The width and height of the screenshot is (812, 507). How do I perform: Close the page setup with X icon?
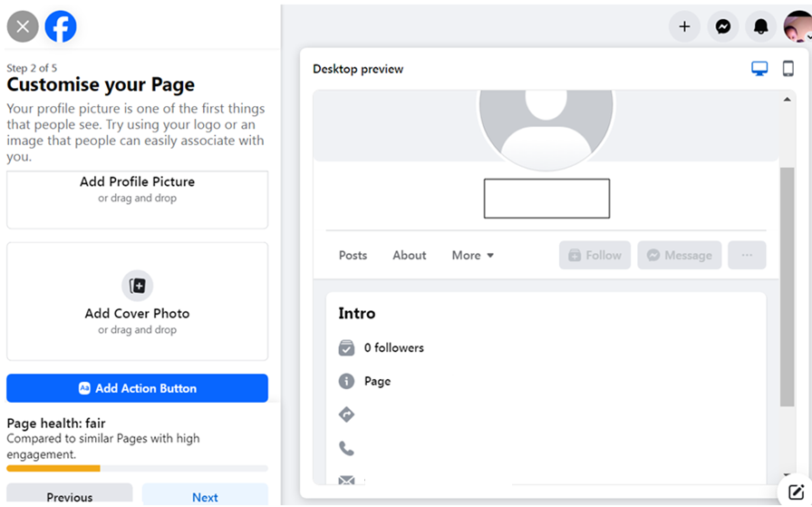[x=23, y=26]
